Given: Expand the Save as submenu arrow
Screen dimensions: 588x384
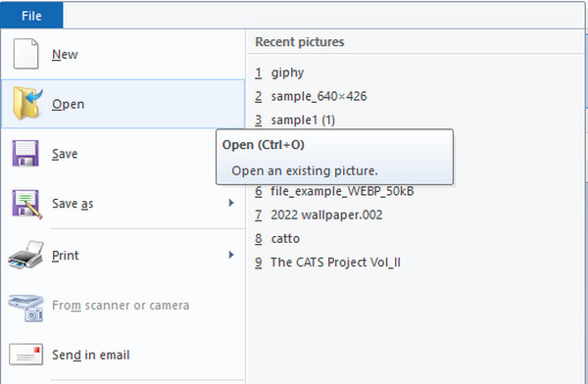Looking at the screenshot, I should click(x=231, y=203).
